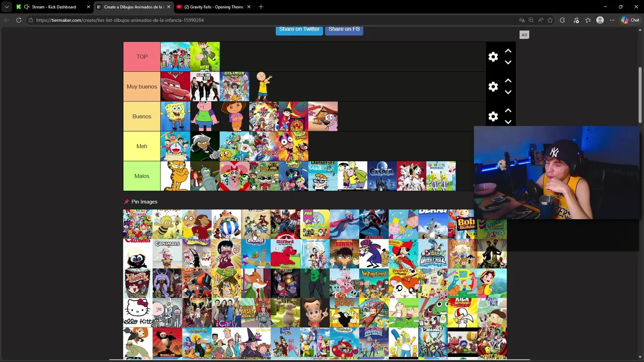Viewport: 644px width, 362px height.
Task: Move the TOP tier row down
Action: click(508, 62)
